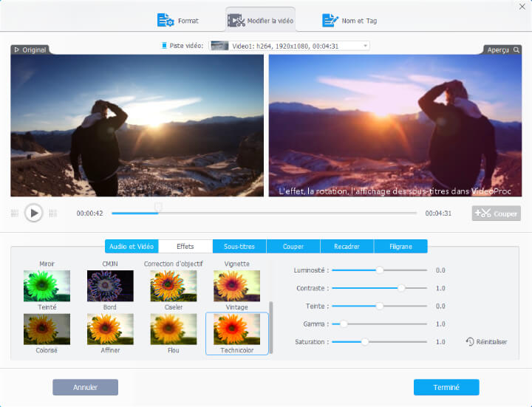The image size is (532, 407).
Task: Click the Luminosité value 0.0
Action: coord(440,270)
